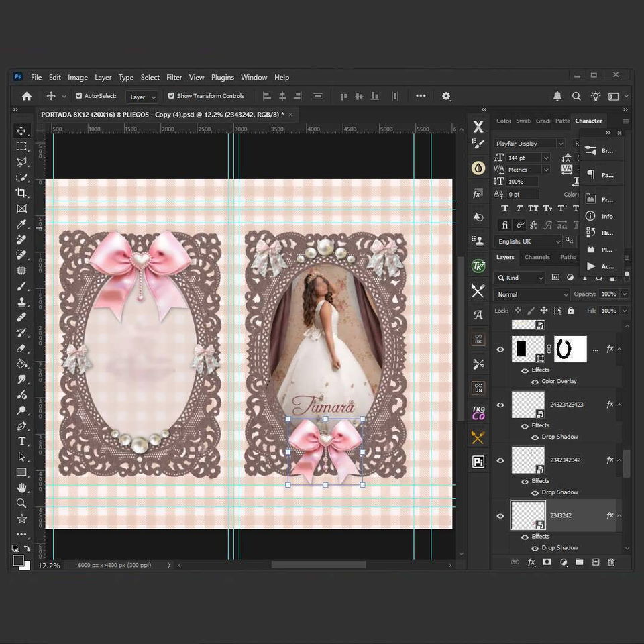Collapse effects of layer 2343242
The image size is (644, 644).
click(619, 515)
